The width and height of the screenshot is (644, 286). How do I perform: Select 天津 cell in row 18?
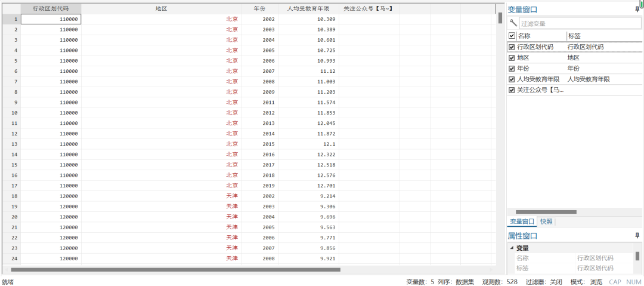pyautogui.click(x=162, y=196)
